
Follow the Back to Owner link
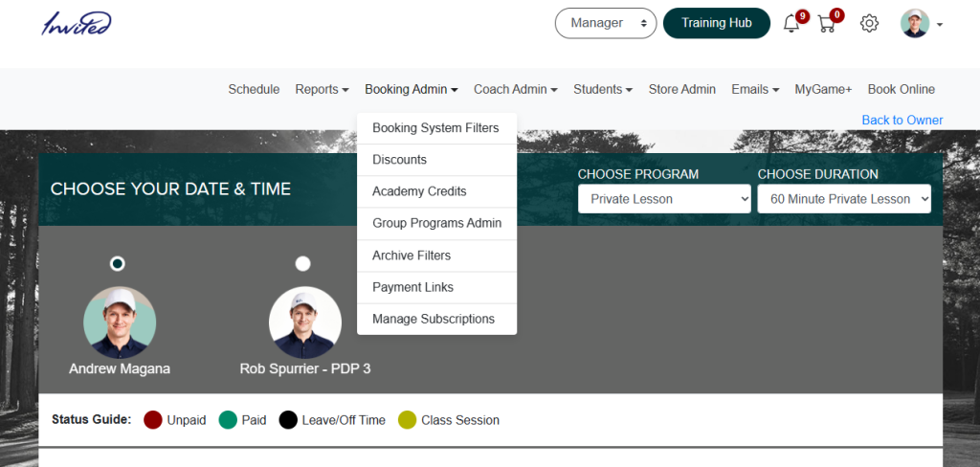(902, 120)
